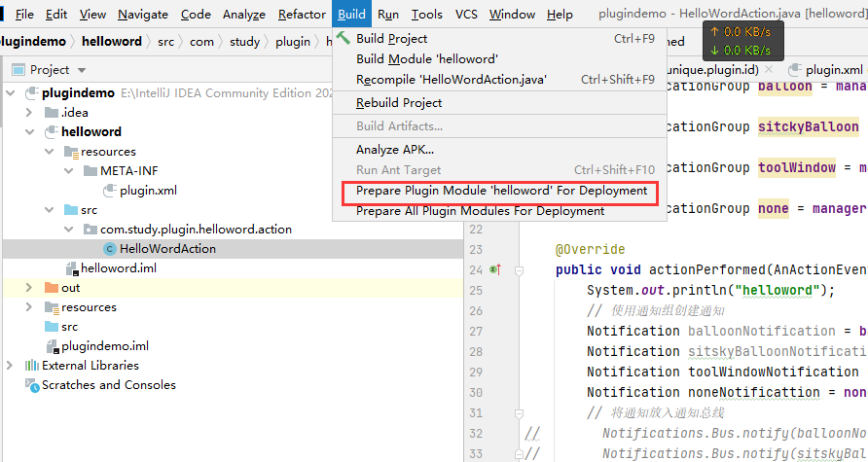Click Scratches and Consoles icon
This screenshot has height=462, width=868.
[x=32, y=385]
